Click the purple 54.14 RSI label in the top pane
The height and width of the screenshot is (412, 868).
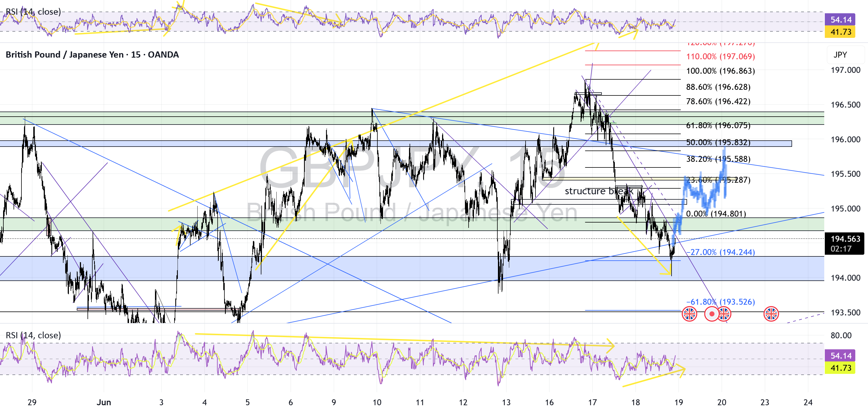pos(840,19)
